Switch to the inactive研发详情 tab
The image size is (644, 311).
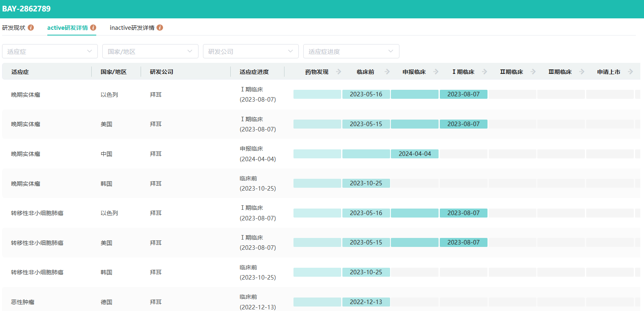pos(132,28)
